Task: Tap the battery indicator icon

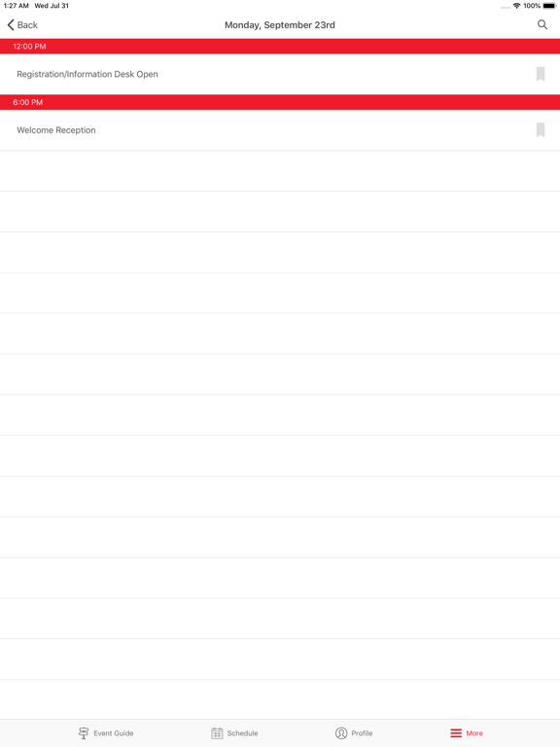Action: pyautogui.click(x=549, y=6)
